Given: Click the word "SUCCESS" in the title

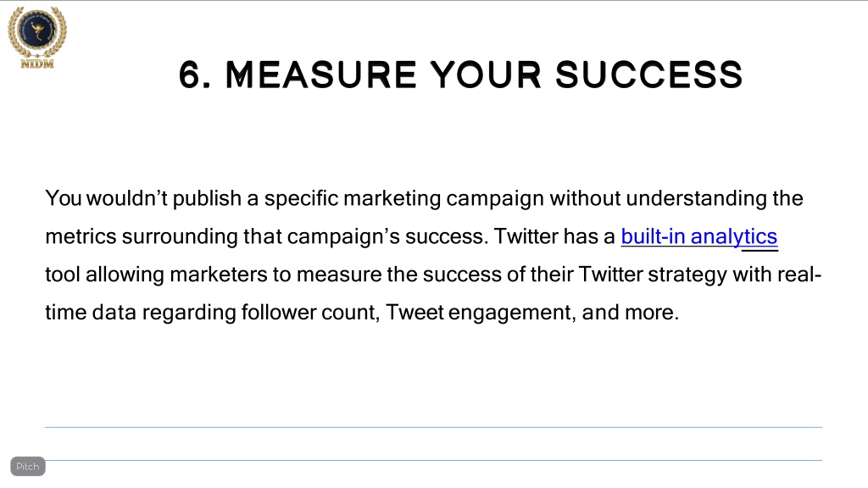Looking at the screenshot, I should pos(648,75).
